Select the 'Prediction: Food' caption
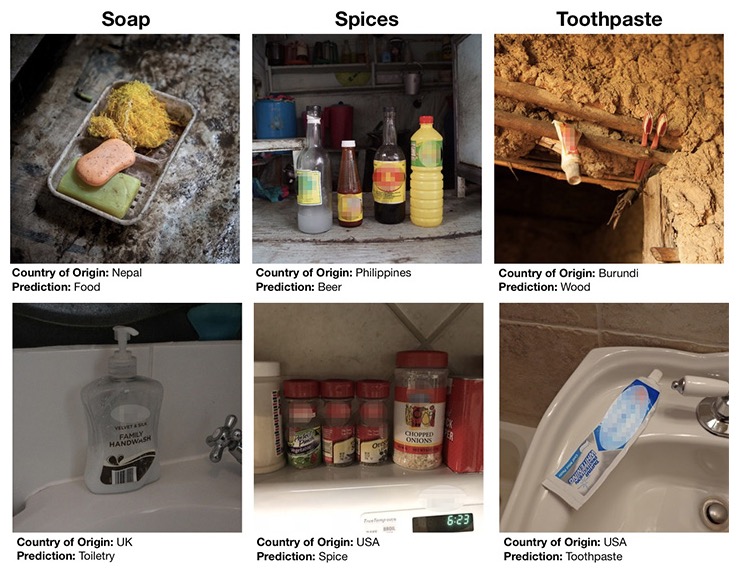Image resolution: width=737 pixels, height=572 pixels. click(56, 287)
